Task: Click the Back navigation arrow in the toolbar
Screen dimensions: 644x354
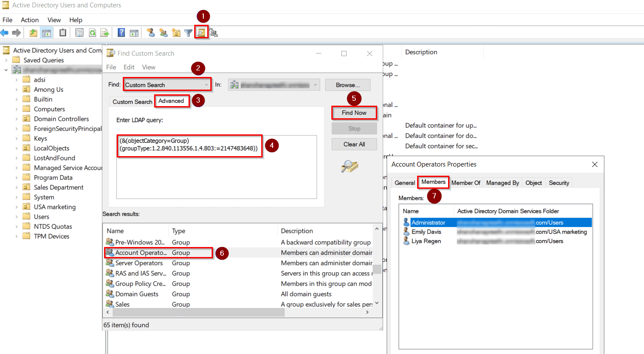Action: (5, 33)
